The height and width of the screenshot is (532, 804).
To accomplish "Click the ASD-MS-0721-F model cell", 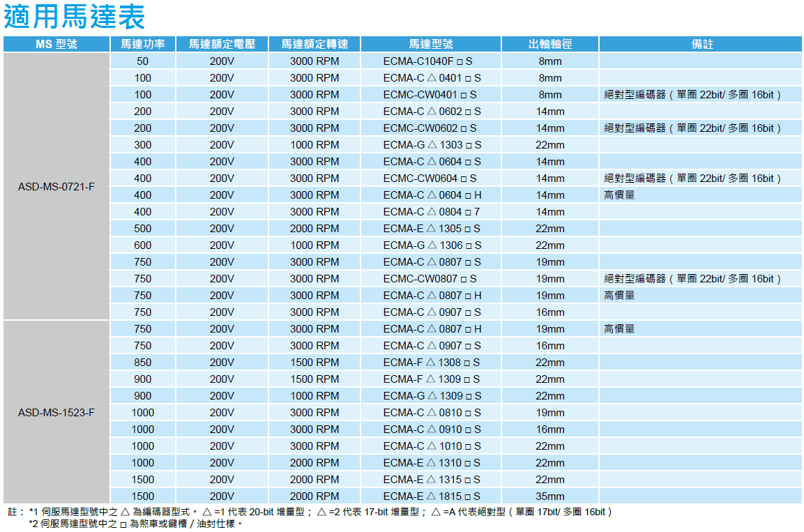I will [56, 187].
